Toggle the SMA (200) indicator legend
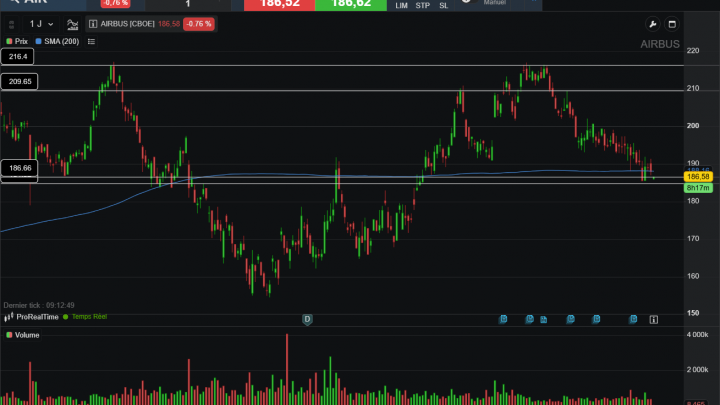This screenshot has height=405, width=720. coord(57,41)
